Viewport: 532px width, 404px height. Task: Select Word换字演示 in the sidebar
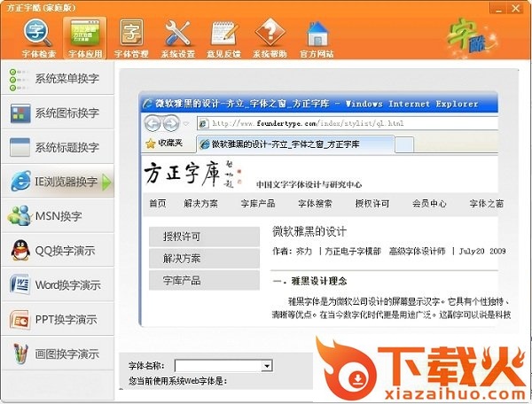click(x=58, y=285)
